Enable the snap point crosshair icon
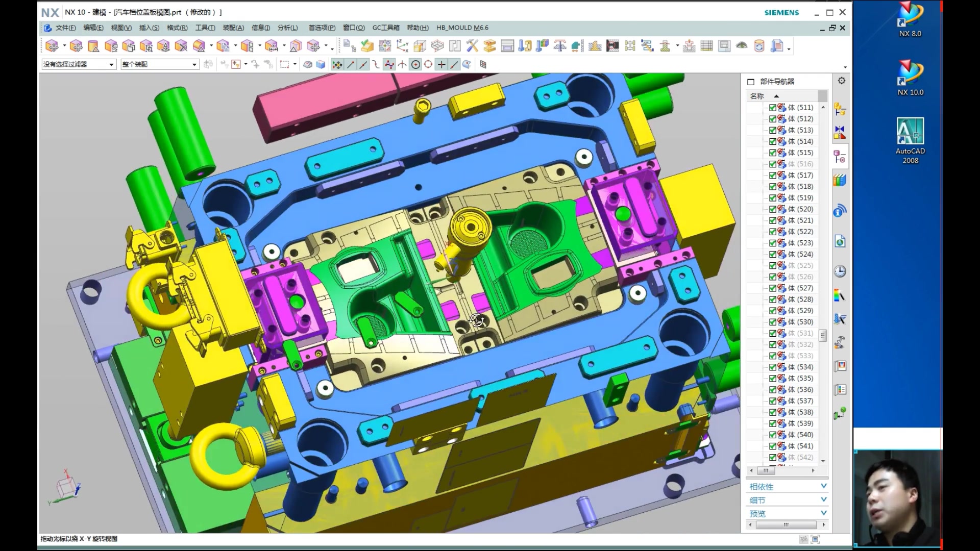The image size is (980, 551). pos(442,64)
